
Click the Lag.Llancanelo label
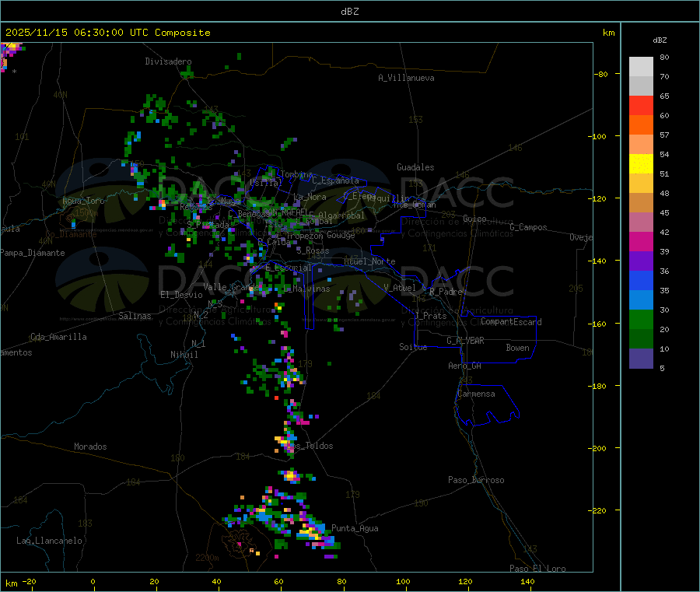pos(49,541)
